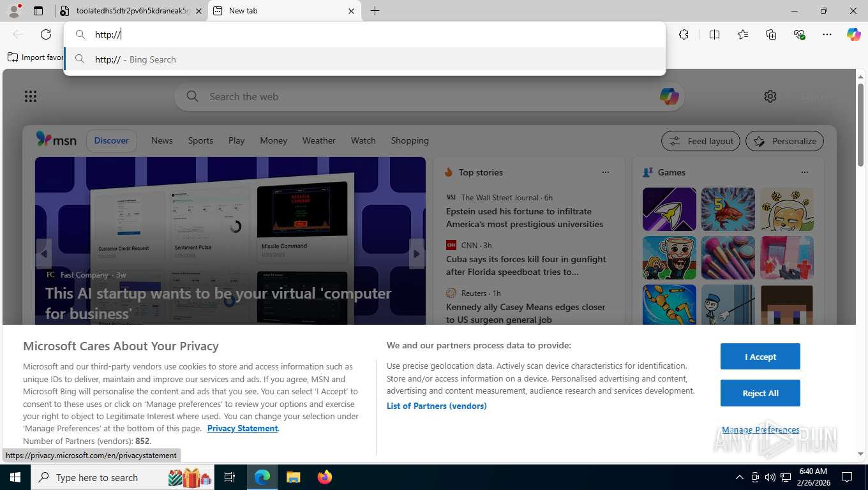Select the Sports tab
Viewport: 868px width, 490px height.
pos(200,140)
